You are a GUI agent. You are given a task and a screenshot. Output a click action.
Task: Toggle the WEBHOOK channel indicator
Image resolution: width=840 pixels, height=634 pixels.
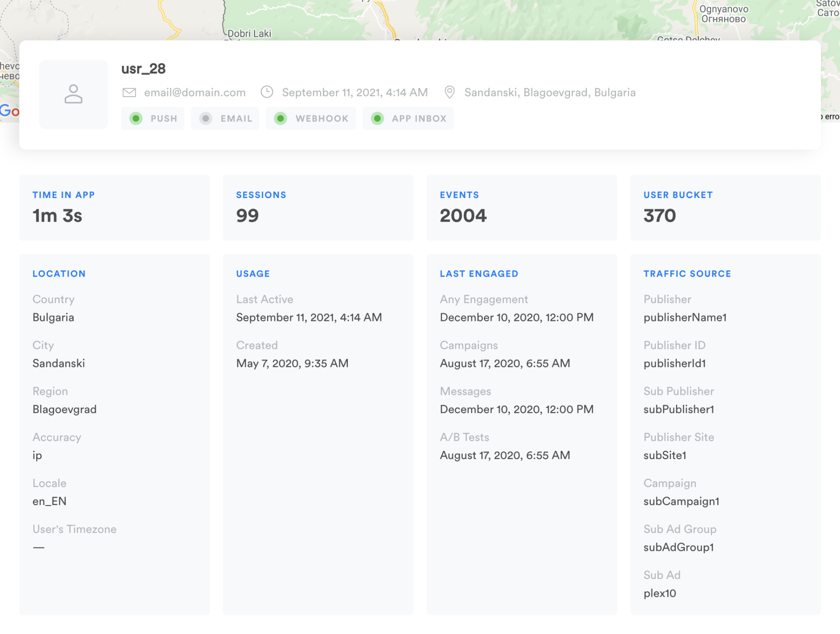click(311, 118)
